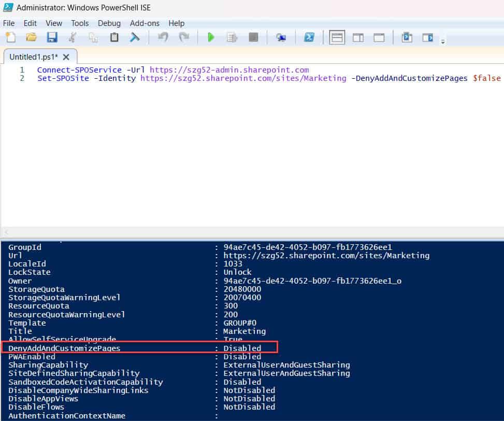
Task: Click the Template GROUP#0 value
Action: click(x=240, y=322)
